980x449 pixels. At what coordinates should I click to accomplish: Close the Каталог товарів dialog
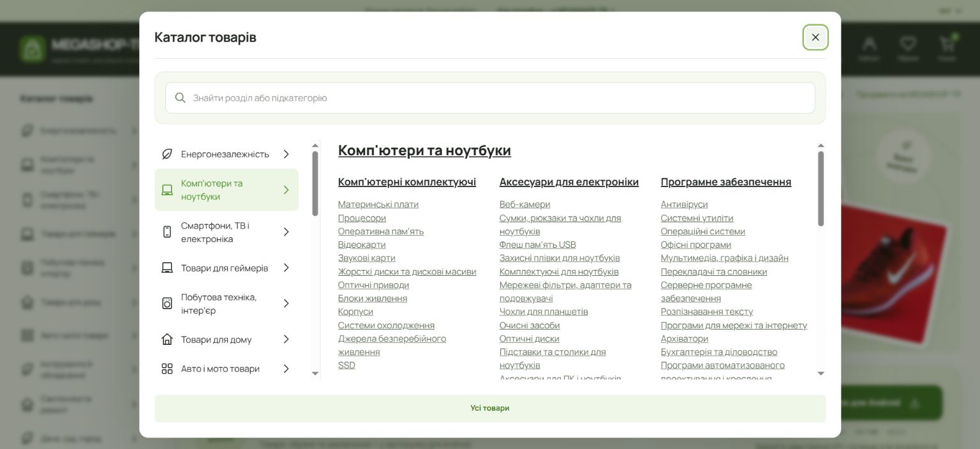pyautogui.click(x=815, y=37)
